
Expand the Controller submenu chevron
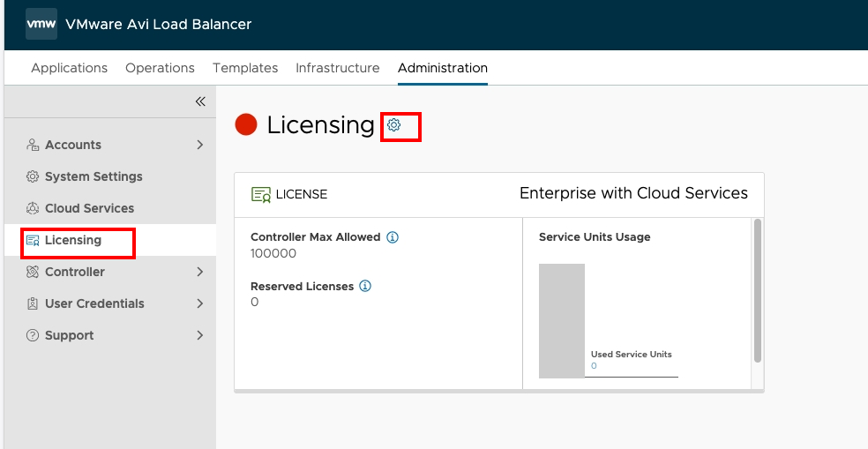point(200,272)
